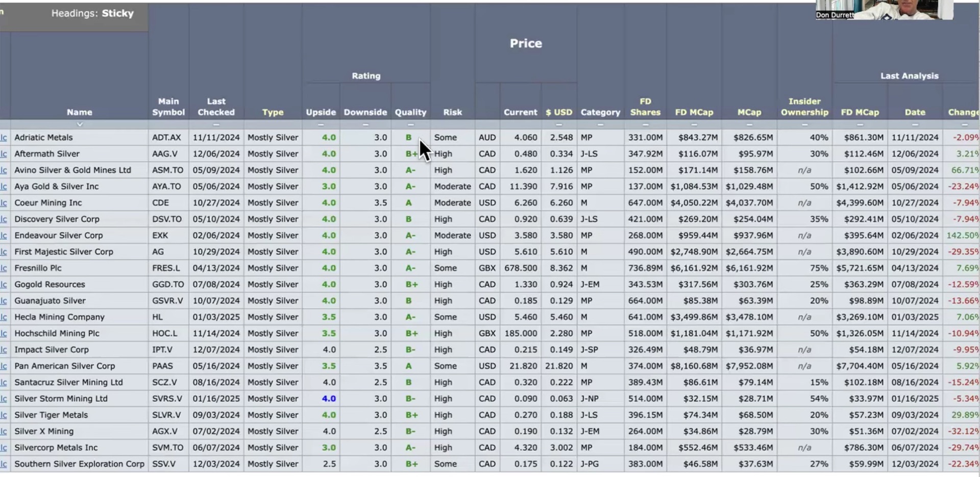The image size is (980, 477).
Task: Click the SVM.TO symbol cell
Action: tap(167, 448)
